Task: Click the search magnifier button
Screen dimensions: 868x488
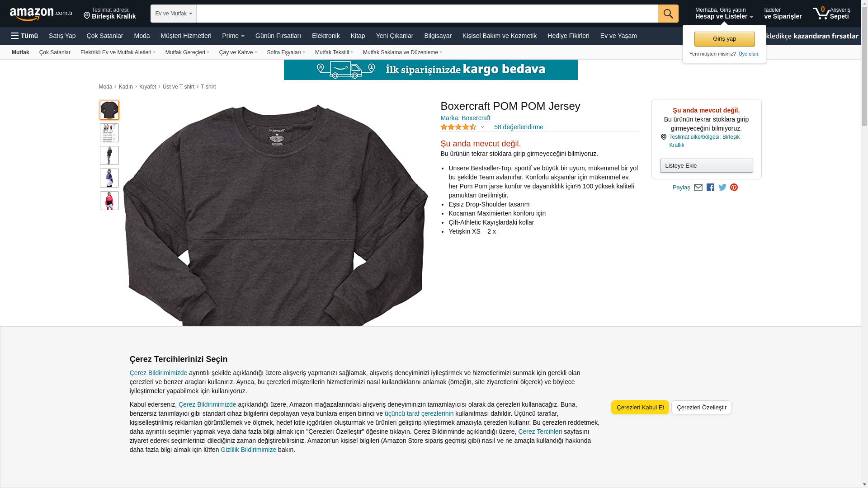Action: 668,14
